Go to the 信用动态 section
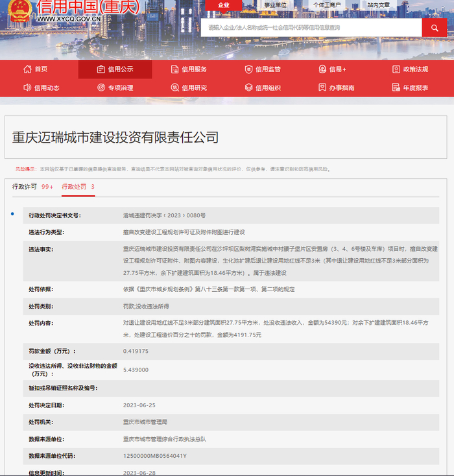 pos(47,88)
